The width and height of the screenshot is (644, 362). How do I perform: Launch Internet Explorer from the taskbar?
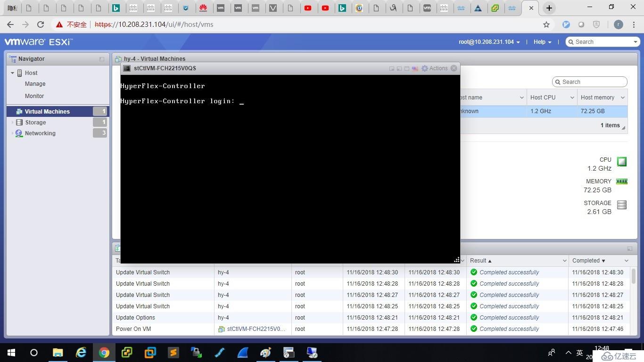(81, 353)
